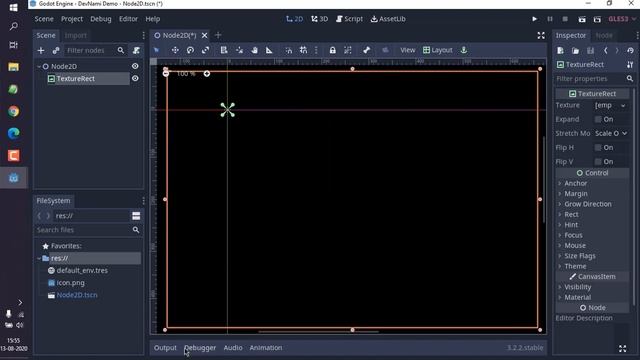640x360 pixels.
Task: Open the Editor menu
Action: pos(128,19)
